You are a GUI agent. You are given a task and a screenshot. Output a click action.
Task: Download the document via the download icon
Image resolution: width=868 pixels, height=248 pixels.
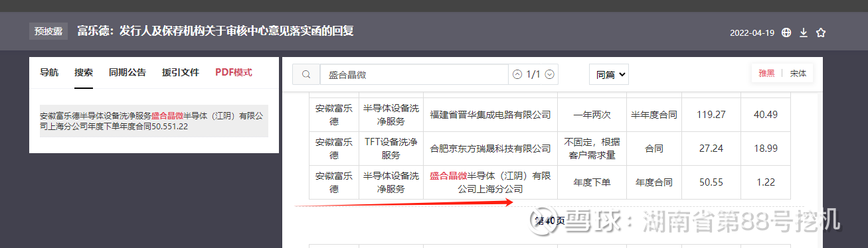click(804, 32)
